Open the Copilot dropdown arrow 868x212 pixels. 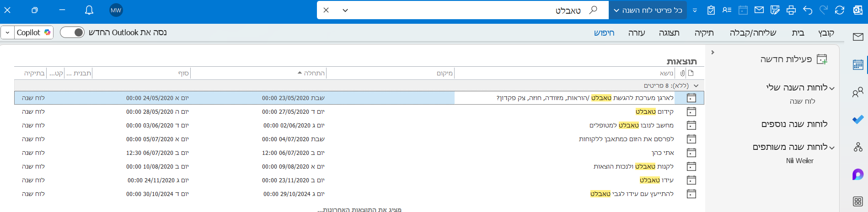click(x=7, y=32)
